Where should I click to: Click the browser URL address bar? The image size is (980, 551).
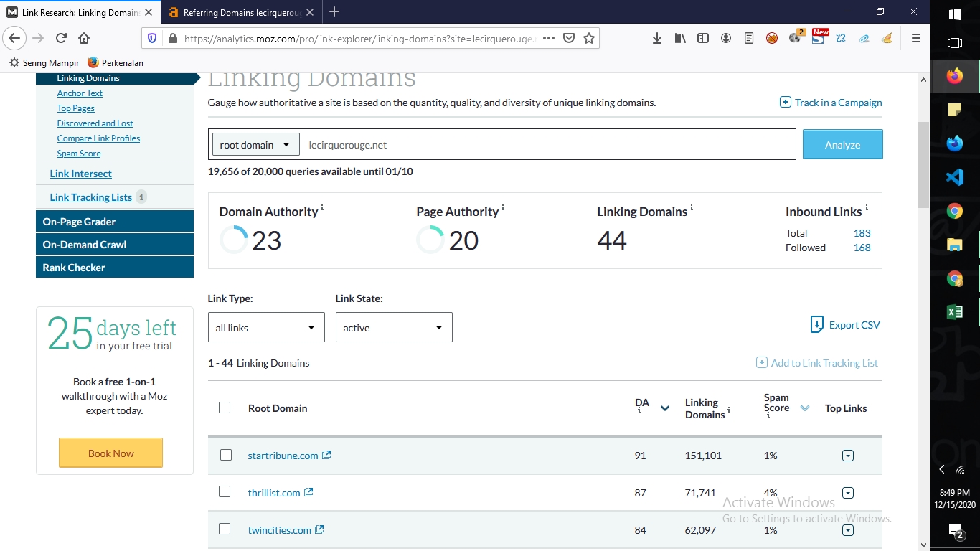click(x=358, y=39)
